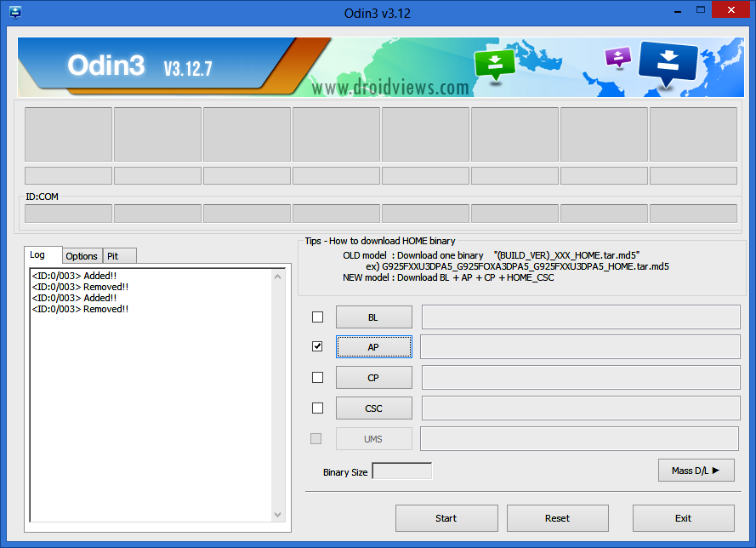Image resolution: width=756 pixels, height=548 pixels.
Task: Click the Odin3 app icon in title bar
Action: coord(15,12)
